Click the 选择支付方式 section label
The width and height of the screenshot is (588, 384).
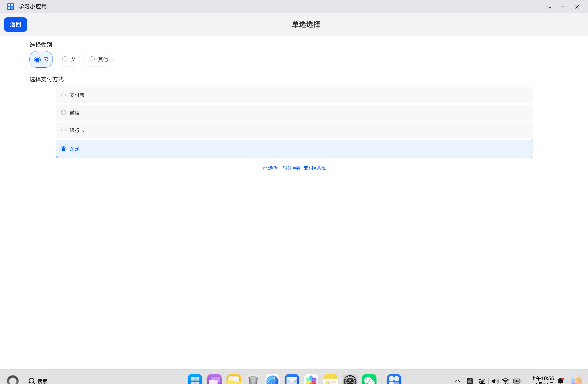(47, 79)
